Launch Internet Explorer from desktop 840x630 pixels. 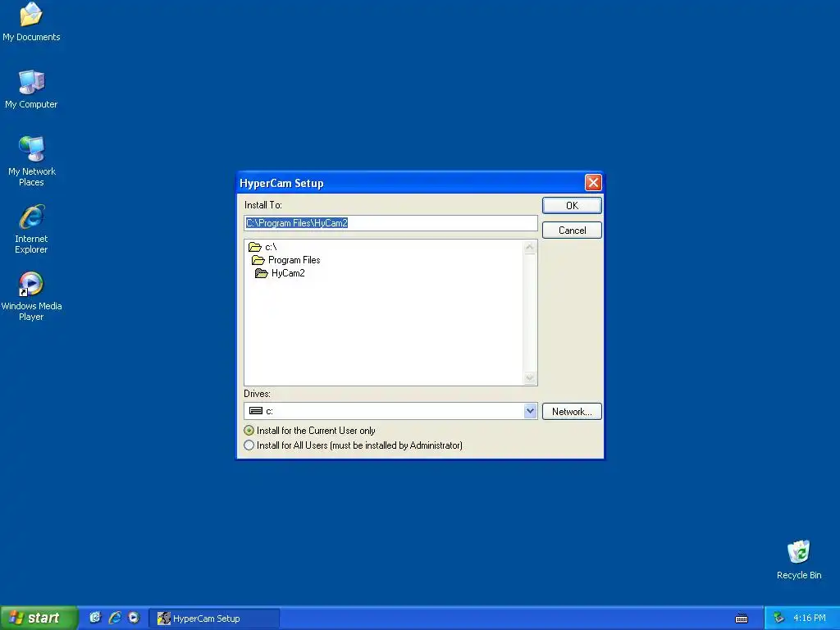coord(31,229)
